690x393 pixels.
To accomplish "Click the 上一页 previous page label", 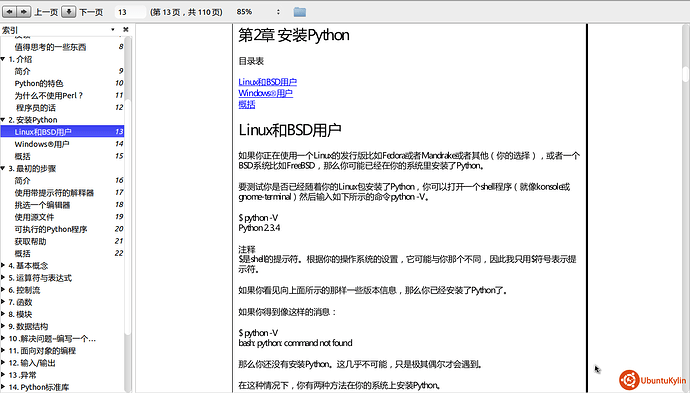I will coord(46,12).
